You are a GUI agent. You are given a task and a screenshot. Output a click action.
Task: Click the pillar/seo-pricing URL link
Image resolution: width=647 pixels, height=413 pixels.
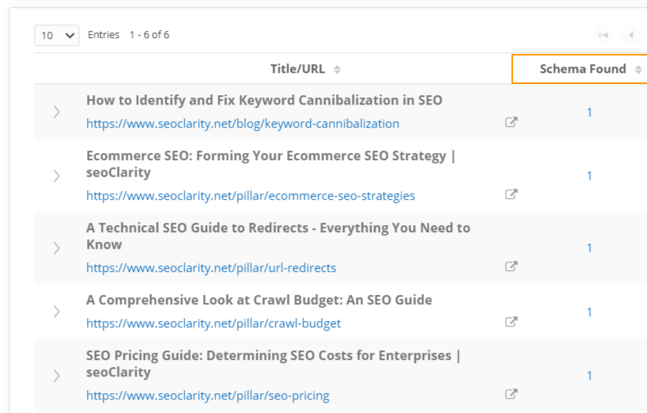click(x=207, y=395)
